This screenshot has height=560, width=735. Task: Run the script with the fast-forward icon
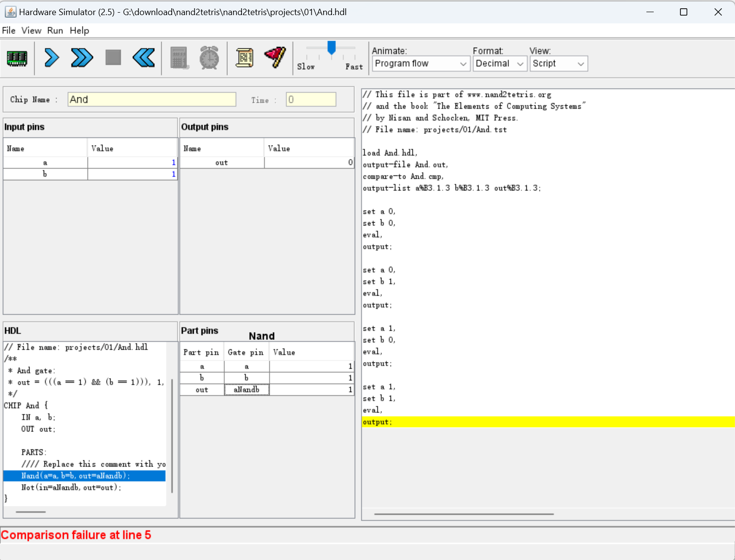[x=82, y=58]
